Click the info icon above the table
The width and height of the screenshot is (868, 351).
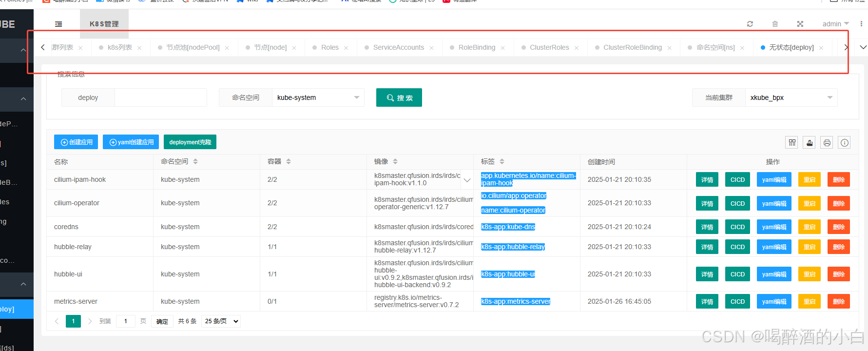point(845,142)
